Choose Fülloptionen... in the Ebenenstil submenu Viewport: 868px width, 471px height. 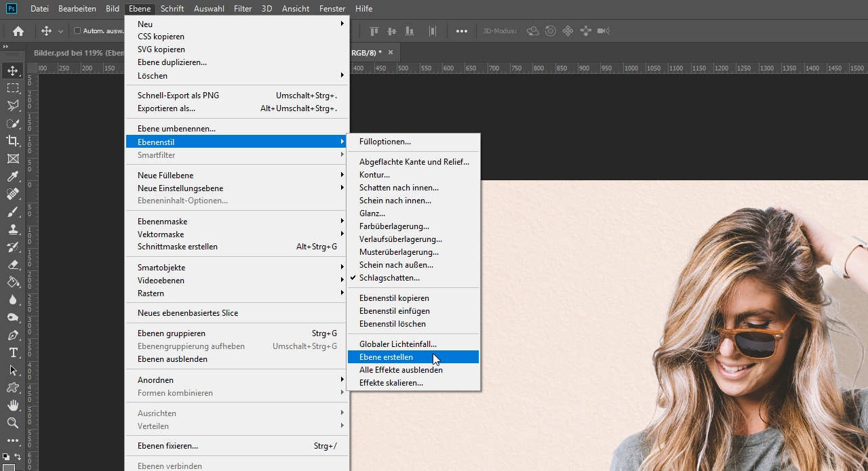click(413, 142)
